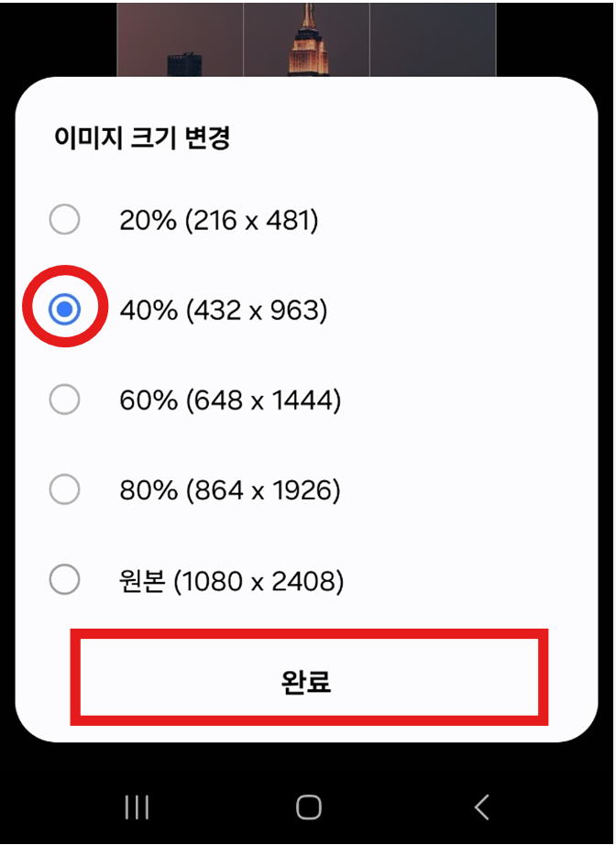Image resolution: width=616 pixels, height=845 pixels.
Task: Select the 20% (216 x 481) radio button
Action: (x=64, y=219)
